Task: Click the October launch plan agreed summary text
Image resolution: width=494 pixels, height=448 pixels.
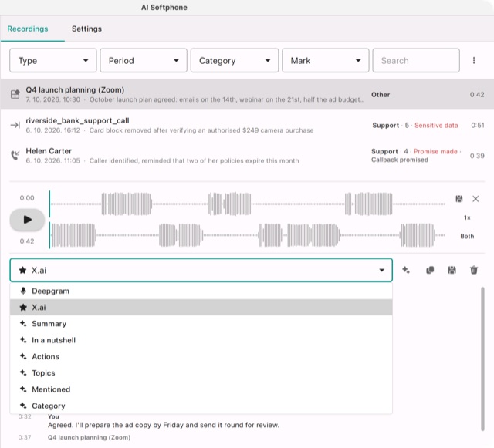Action: pyautogui.click(x=227, y=99)
